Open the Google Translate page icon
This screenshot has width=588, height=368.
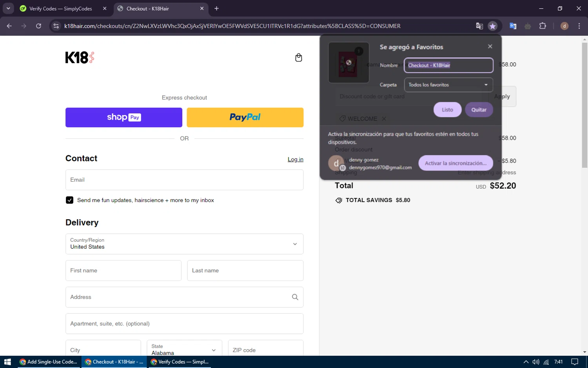479,26
